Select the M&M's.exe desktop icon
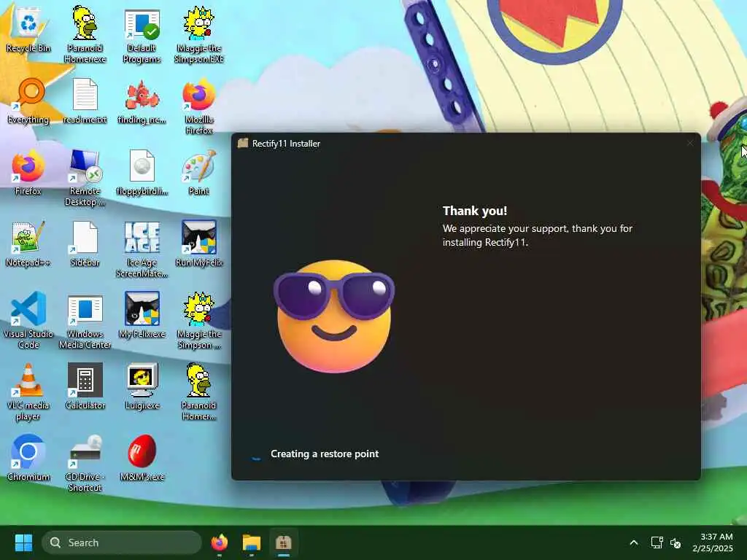This screenshot has height=560, width=747. coord(142,458)
